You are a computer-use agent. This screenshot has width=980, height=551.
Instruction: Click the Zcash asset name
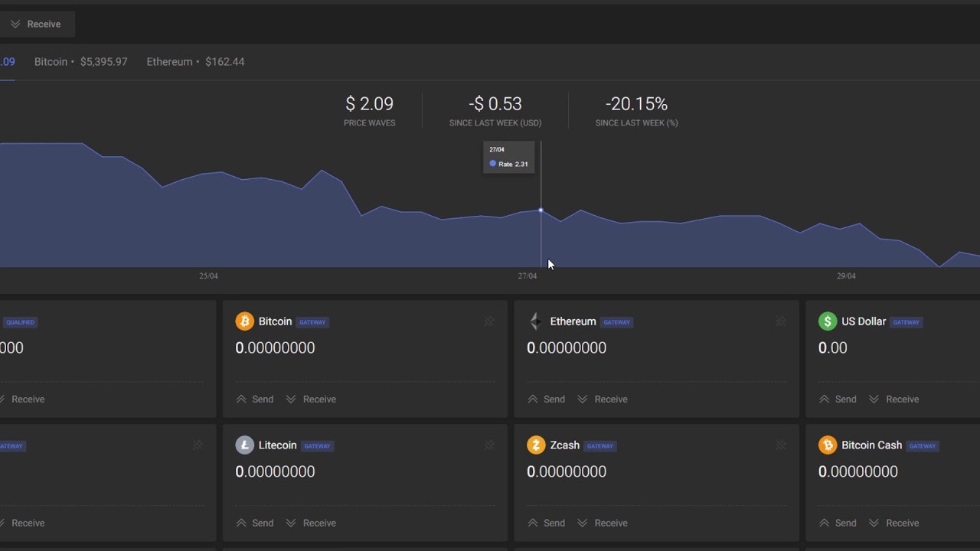tap(565, 445)
